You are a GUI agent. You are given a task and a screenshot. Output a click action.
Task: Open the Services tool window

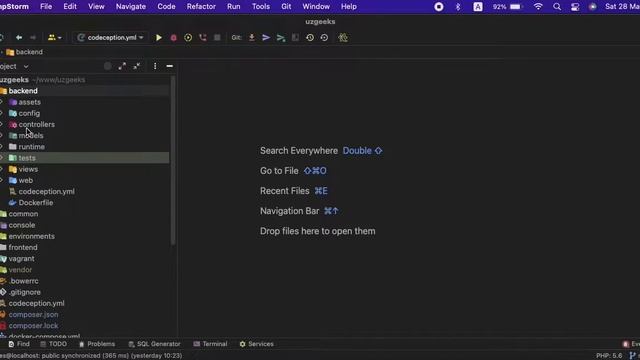(x=257, y=344)
